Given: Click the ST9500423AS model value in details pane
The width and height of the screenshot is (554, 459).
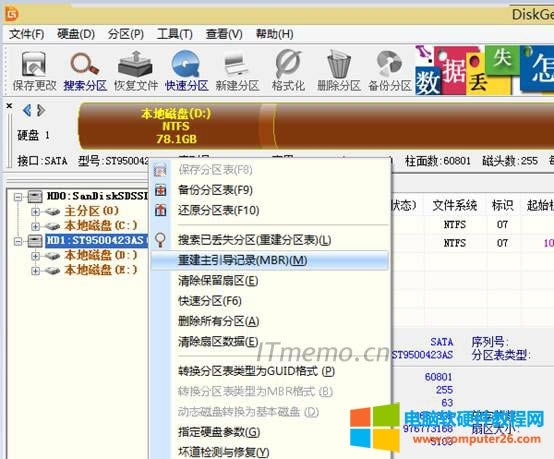Looking at the screenshot, I should click(423, 354).
